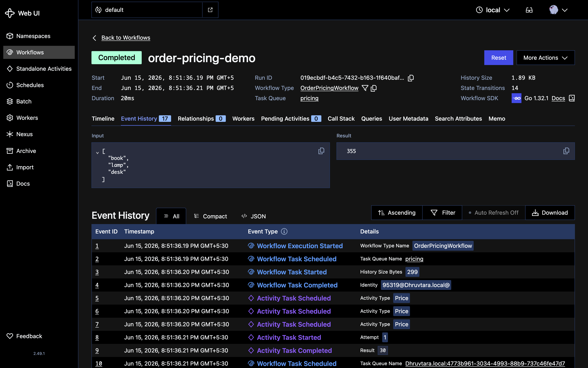Open the Memo tab
This screenshot has height=368, width=588.
(x=497, y=119)
